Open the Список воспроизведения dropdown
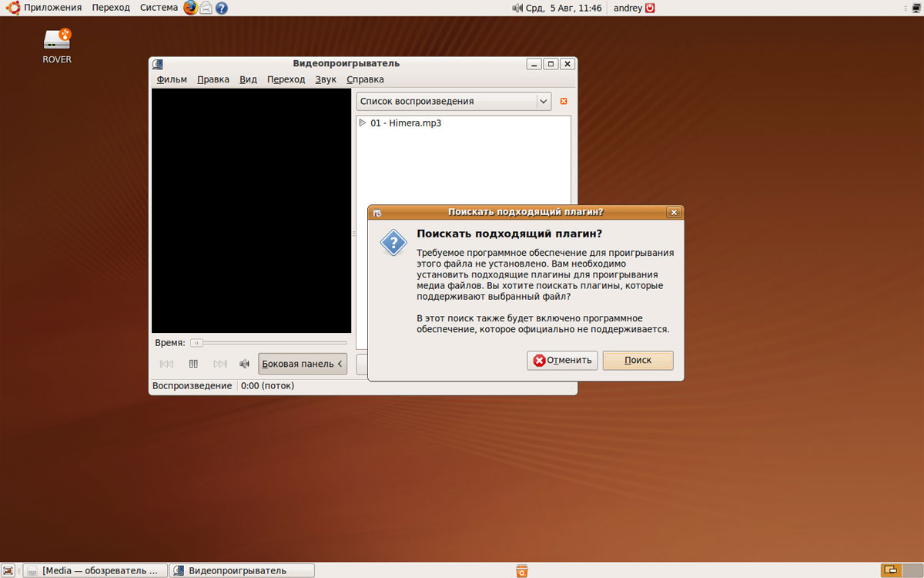Screen dimensions: 924x578 [x=454, y=102]
